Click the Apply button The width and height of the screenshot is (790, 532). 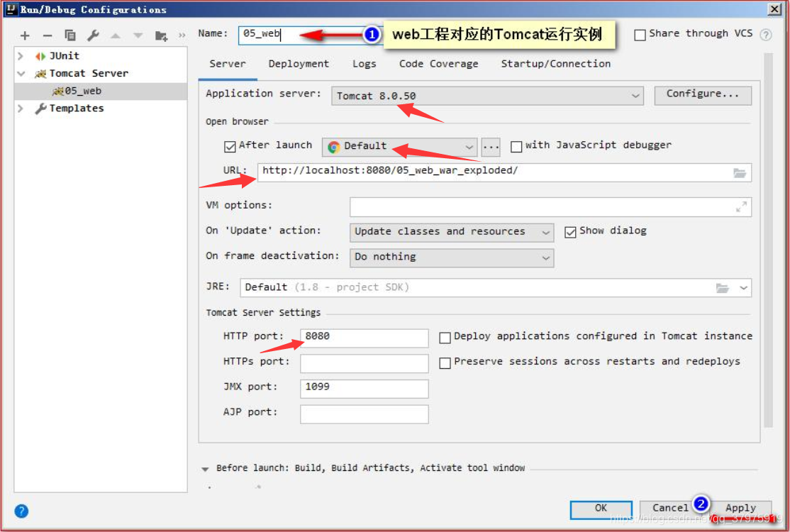click(x=740, y=509)
